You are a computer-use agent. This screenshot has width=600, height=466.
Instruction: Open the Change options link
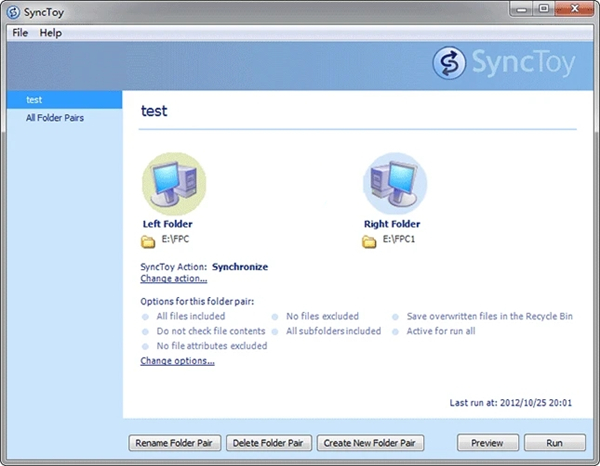[177, 360]
